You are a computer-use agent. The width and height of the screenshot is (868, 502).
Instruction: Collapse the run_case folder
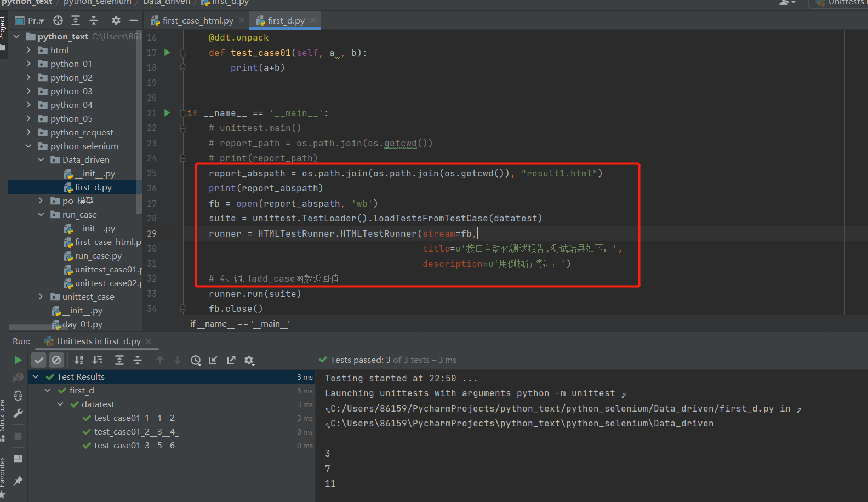tap(41, 214)
